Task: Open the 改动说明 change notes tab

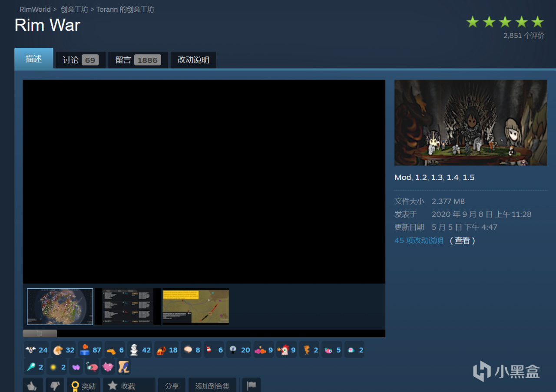Action: click(x=193, y=60)
